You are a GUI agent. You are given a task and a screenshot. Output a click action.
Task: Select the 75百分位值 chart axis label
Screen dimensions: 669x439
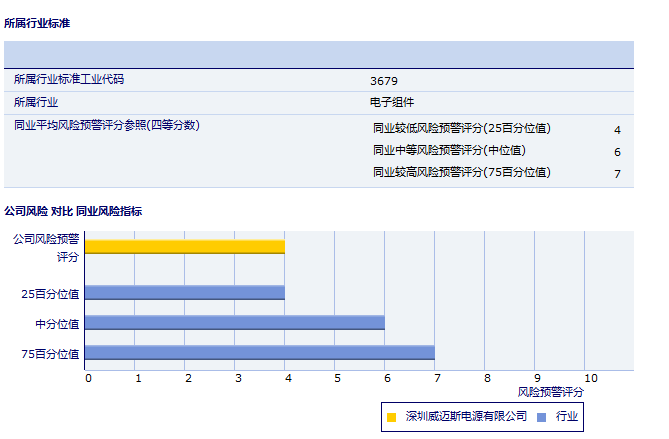tap(50, 354)
